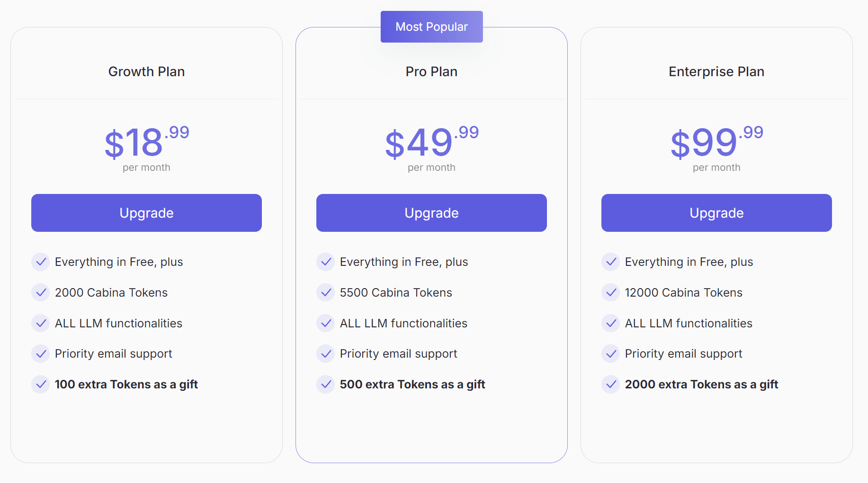Click checkmark next to 100 extra Tokens
This screenshot has height=483, width=868.
pyautogui.click(x=41, y=384)
